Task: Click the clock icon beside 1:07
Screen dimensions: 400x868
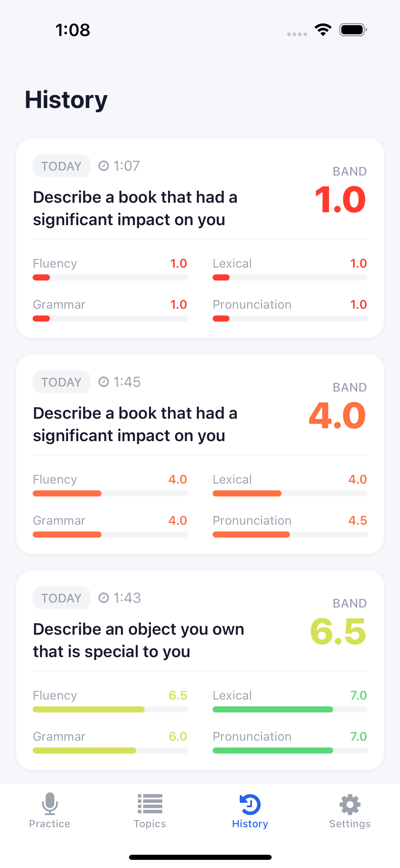Action: [x=104, y=165]
